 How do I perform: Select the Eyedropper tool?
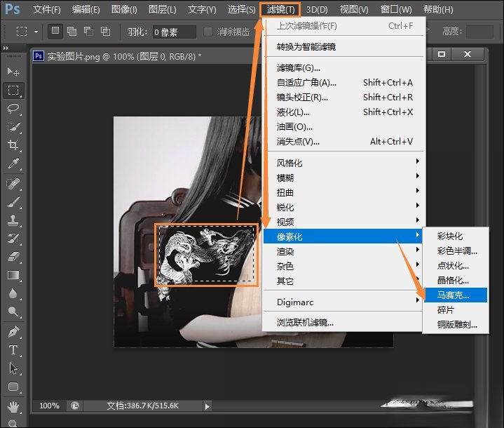coord(13,163)
